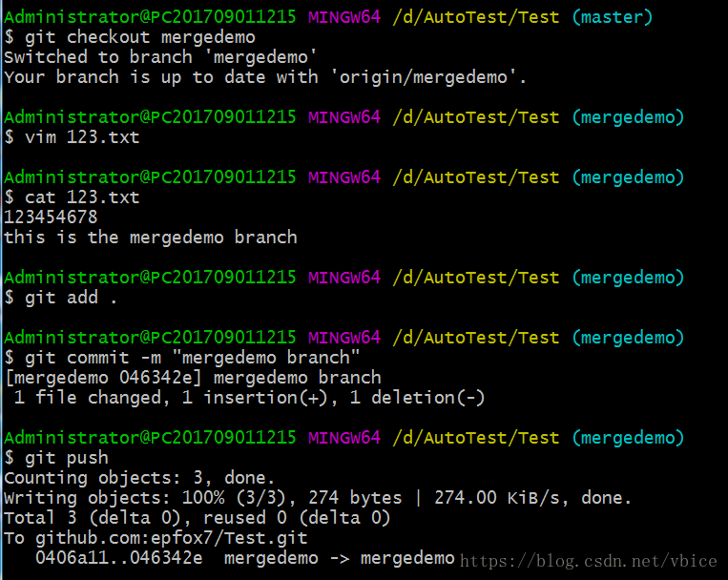Click 'Writing objects: 100% (3/3)' text
Screen dimensions: 728x580
click(x=144, y=498)
